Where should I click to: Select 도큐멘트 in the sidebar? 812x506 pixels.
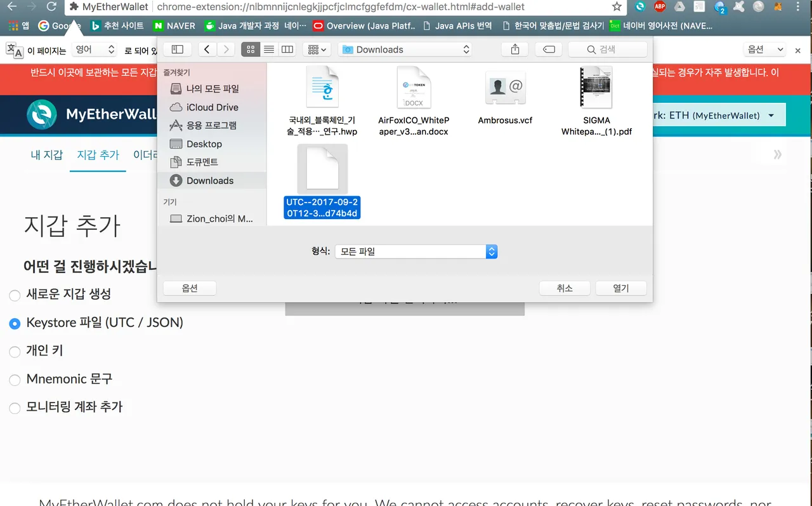tap(212, 162)
